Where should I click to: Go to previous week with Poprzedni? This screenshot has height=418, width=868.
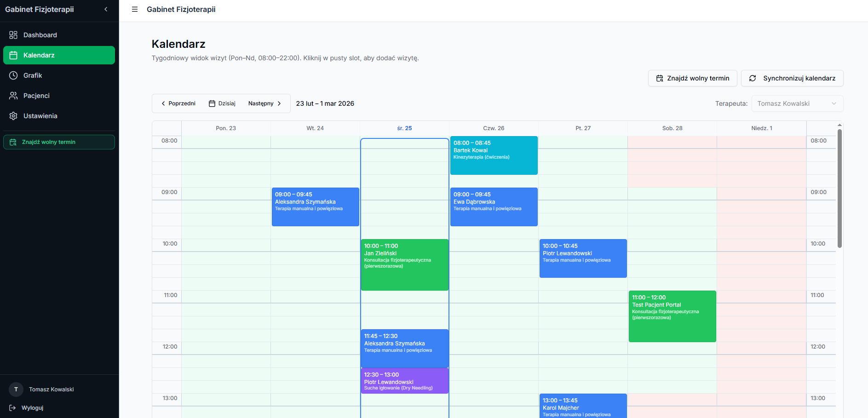[x=178, y=103]
